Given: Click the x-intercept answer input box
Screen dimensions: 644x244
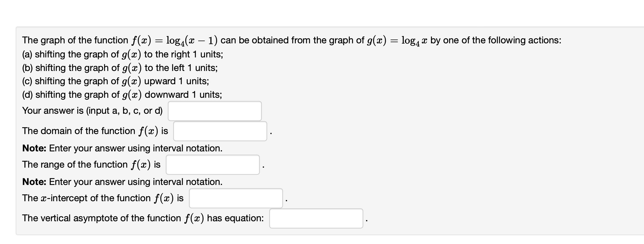Looking at the screenshot, I should coord(236,198).
